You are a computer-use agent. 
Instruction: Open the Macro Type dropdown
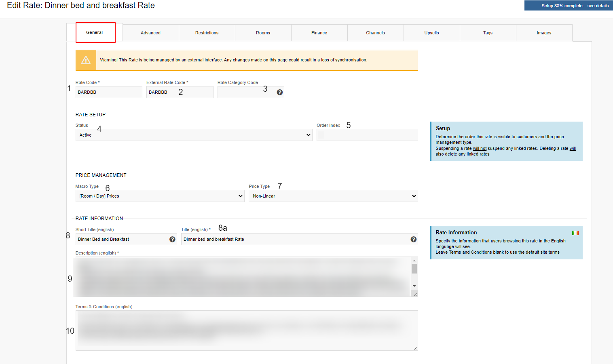pos(160,196)
